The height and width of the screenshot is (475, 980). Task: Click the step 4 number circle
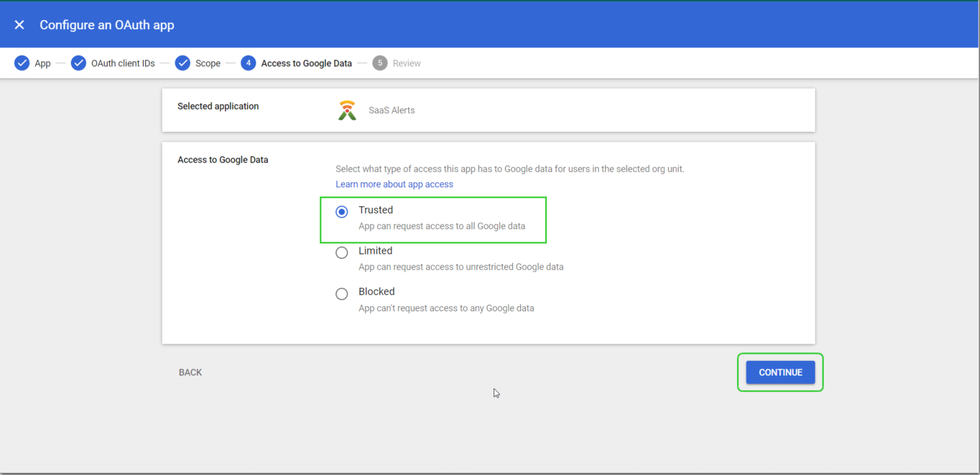point(249,63)
